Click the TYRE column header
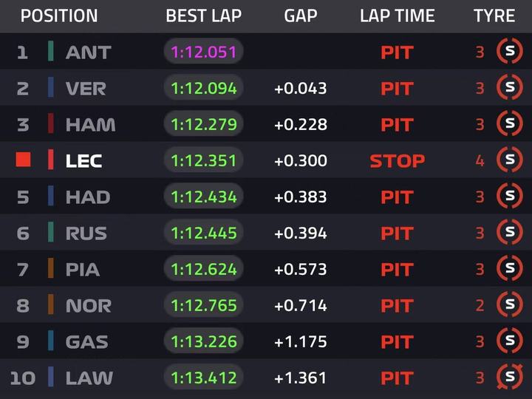The image size is (532, 399). (494, 16)
